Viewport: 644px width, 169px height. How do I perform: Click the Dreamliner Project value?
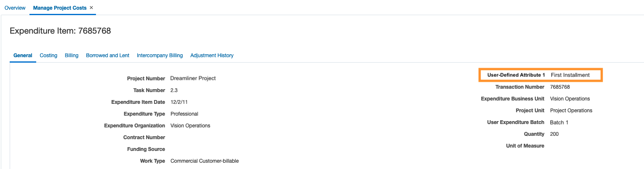(193, 79)
